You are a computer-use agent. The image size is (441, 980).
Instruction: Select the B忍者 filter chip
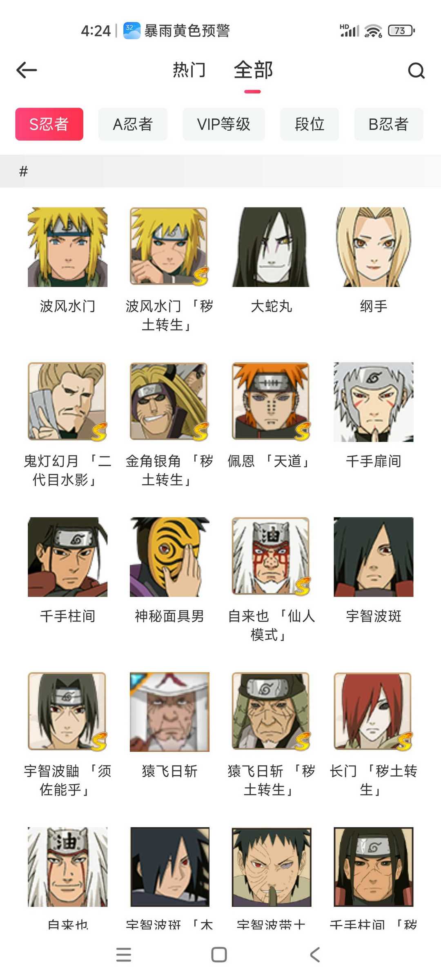pyautogui.click(x=388, y=124)
